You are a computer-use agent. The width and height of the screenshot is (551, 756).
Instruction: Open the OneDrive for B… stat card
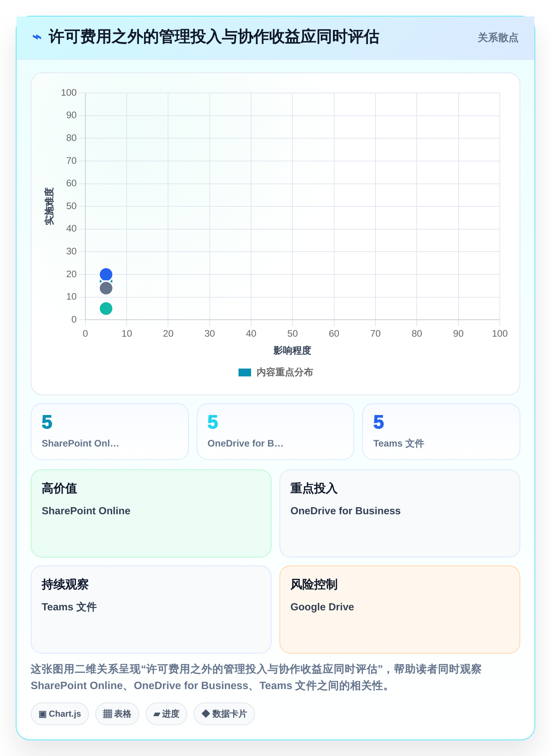pyautogui.click(x=275, y=432)
